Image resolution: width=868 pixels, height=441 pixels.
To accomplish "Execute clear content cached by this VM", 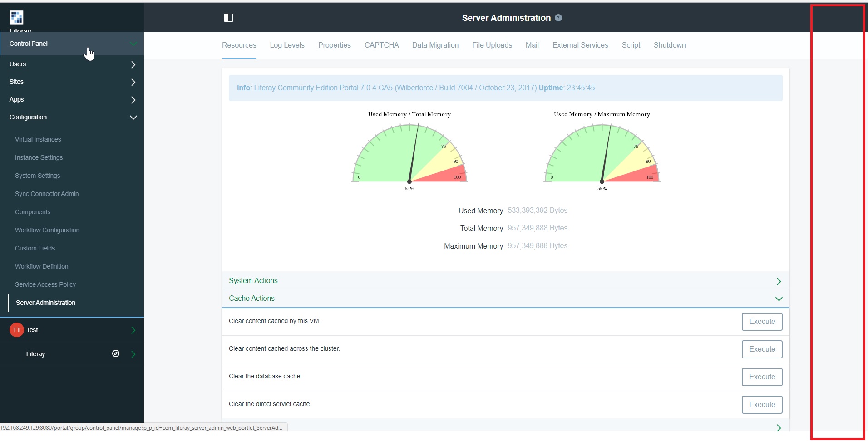I will pos(762,322).
